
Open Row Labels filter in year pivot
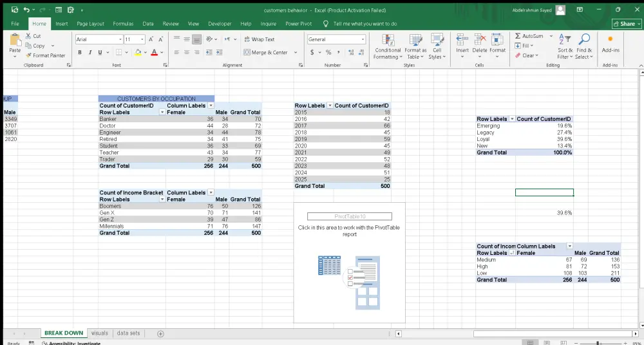330,106
